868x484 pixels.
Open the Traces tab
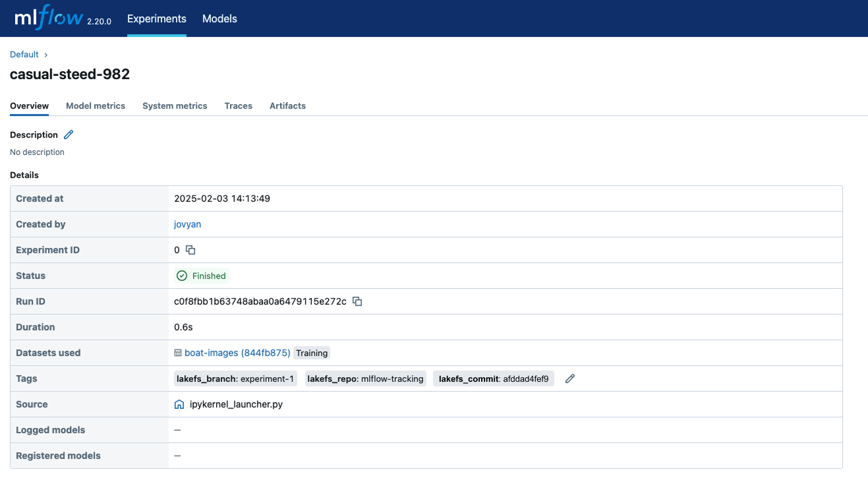click(238, 106)
